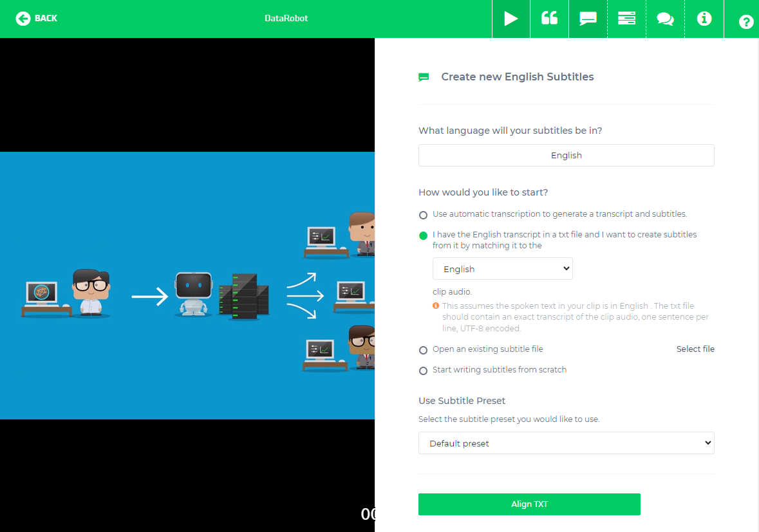This screenshot has height=532, width=759.
Task: Click the subtitle language field showing English
Action: [566, 155]
